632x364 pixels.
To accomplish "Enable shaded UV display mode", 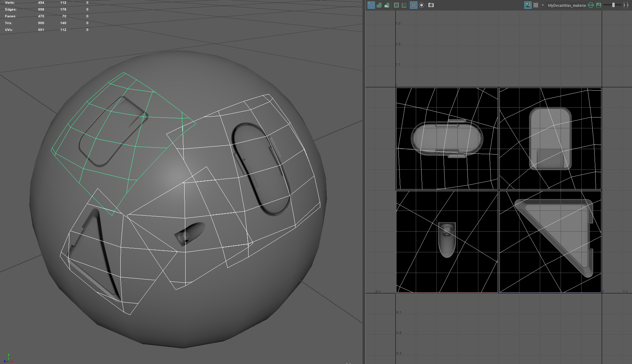I will click(379, 5).
